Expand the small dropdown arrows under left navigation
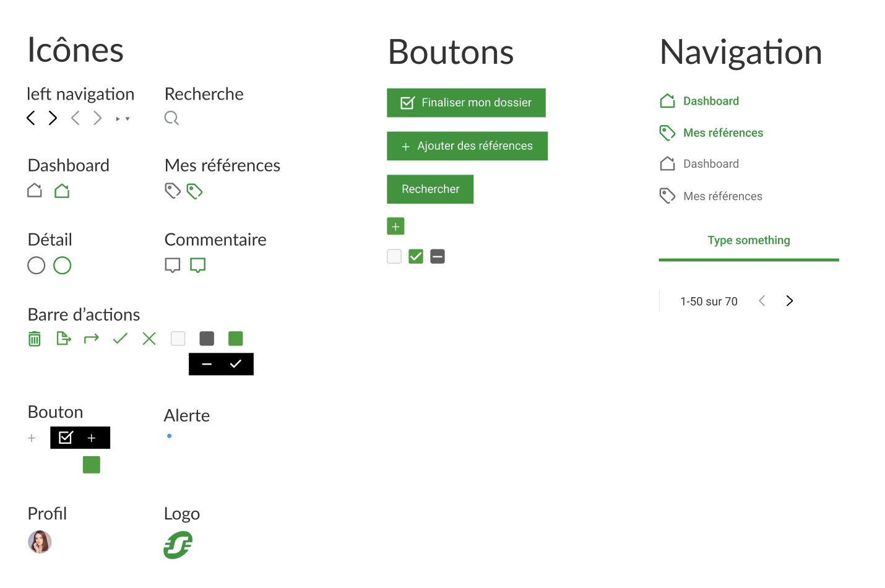 122,118
